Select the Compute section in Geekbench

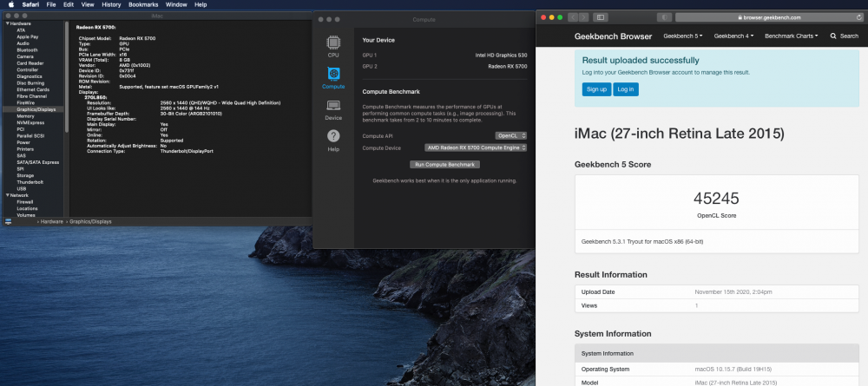click(333, 78)
